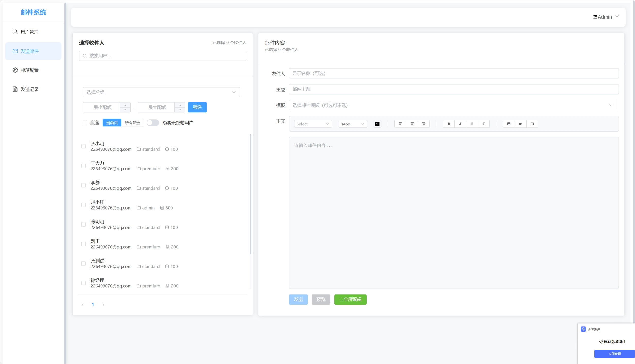Click the 邮件主题 subject input field
This screenshot has width=635, height=364.
(x=454, y=89)
